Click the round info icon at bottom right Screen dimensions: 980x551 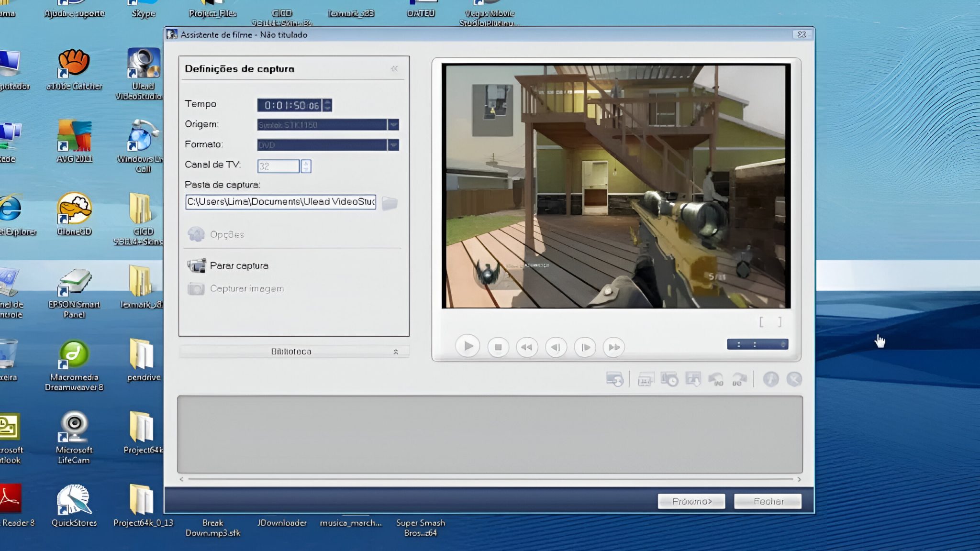pyautogui.click(x=770, y=379)
